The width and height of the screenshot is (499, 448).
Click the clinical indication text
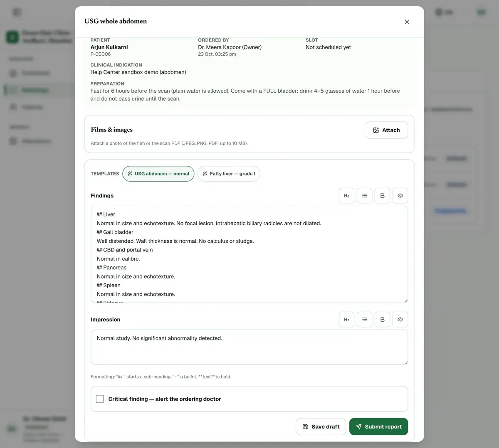(x=138, y=72)
